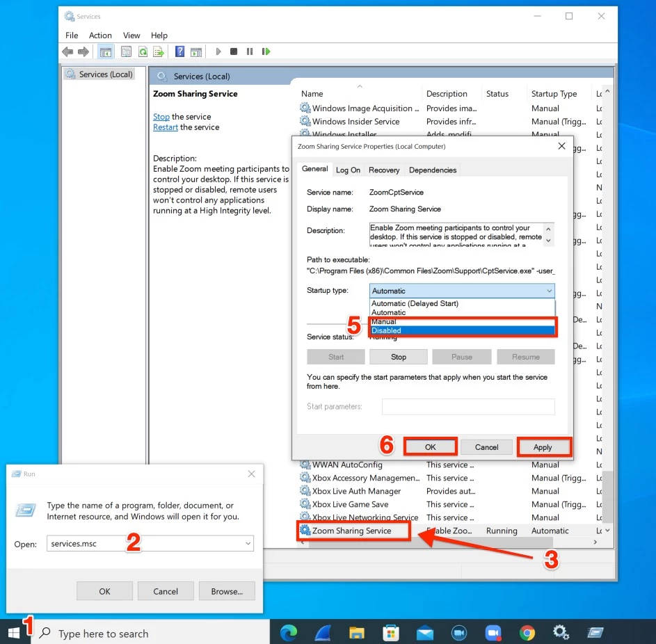Screen dimensions: 656x644
Task: Click the Windows Start button
Action: coord(14,633)
